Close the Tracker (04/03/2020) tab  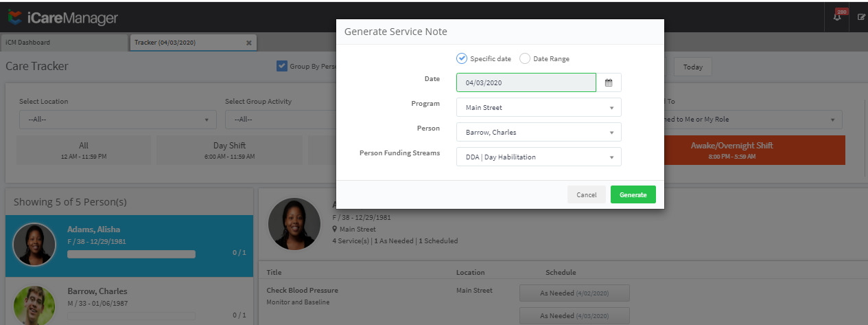[x=249, y=43]
